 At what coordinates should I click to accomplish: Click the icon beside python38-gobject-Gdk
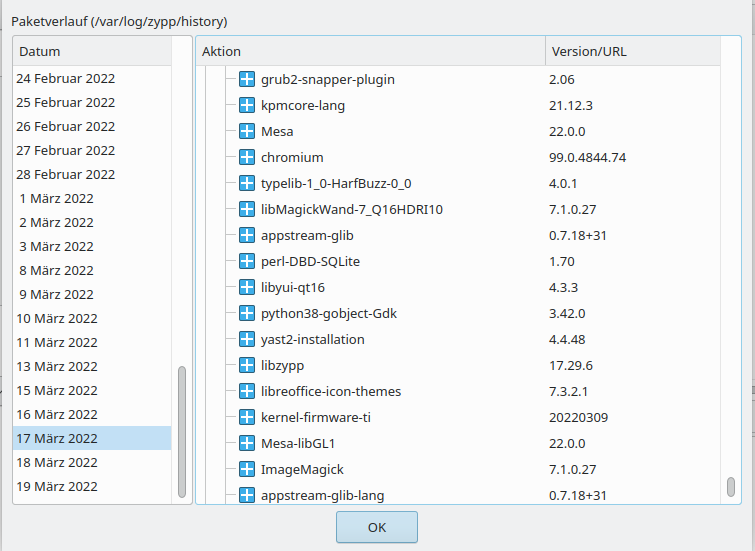coord(247,313)
